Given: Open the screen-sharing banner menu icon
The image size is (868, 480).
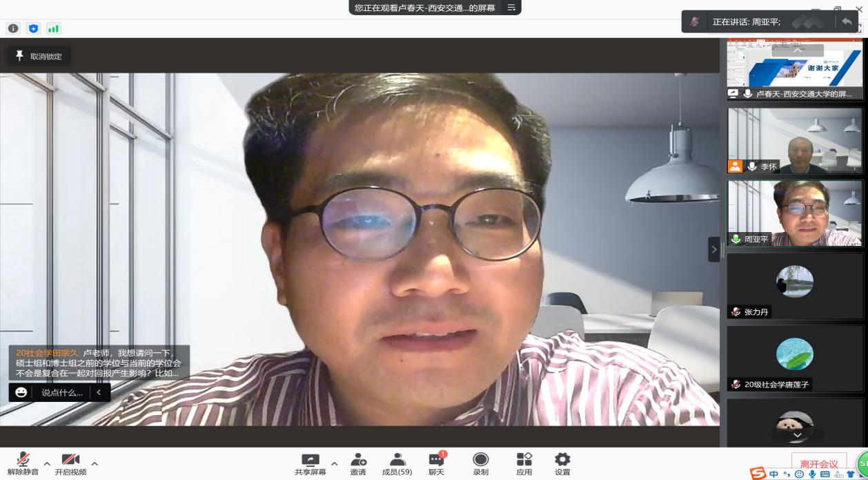Looking at the screenshot, I should click(511, 8).
